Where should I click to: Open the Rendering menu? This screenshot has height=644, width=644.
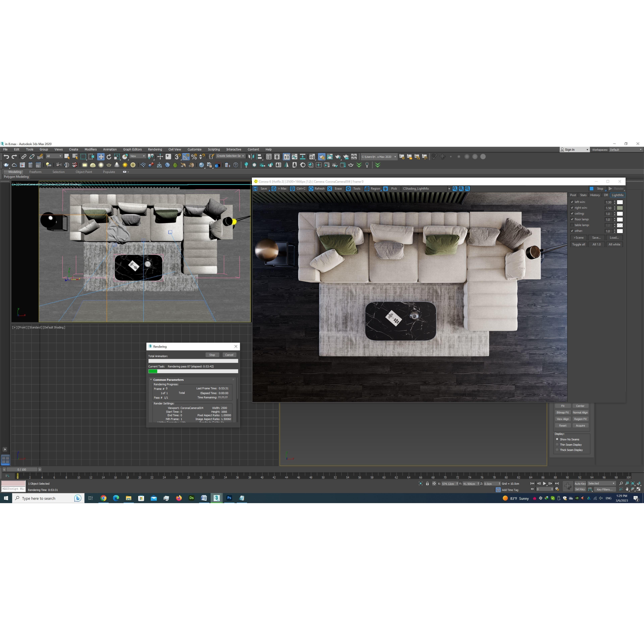(155, 149)
